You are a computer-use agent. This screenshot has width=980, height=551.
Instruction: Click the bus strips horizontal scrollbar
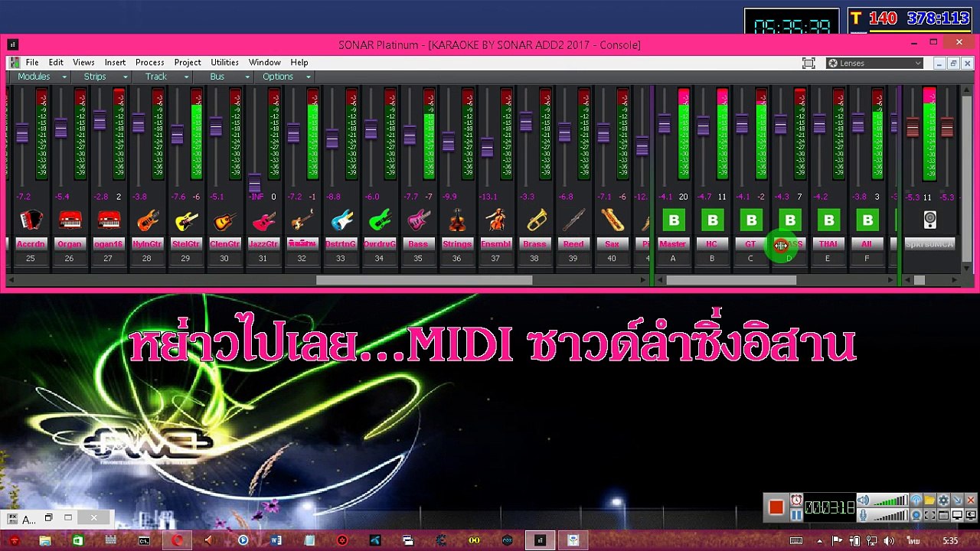click(731, 280)
